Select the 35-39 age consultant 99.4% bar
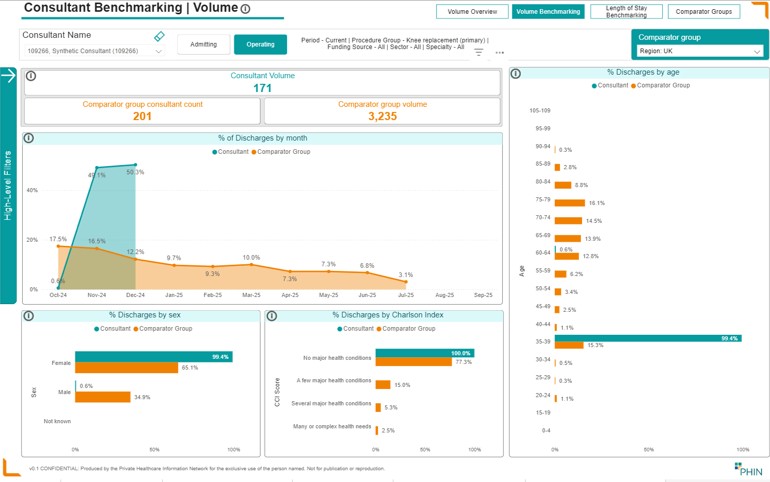The width and height of the screenshot is (770, 482). [648, 338]
